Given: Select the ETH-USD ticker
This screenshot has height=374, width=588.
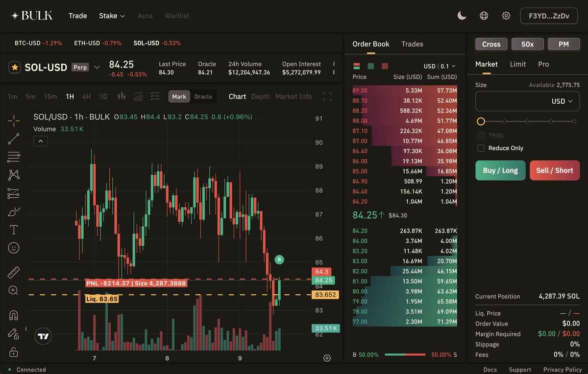Looking at the screenshot, I should (x=98, y=43).
